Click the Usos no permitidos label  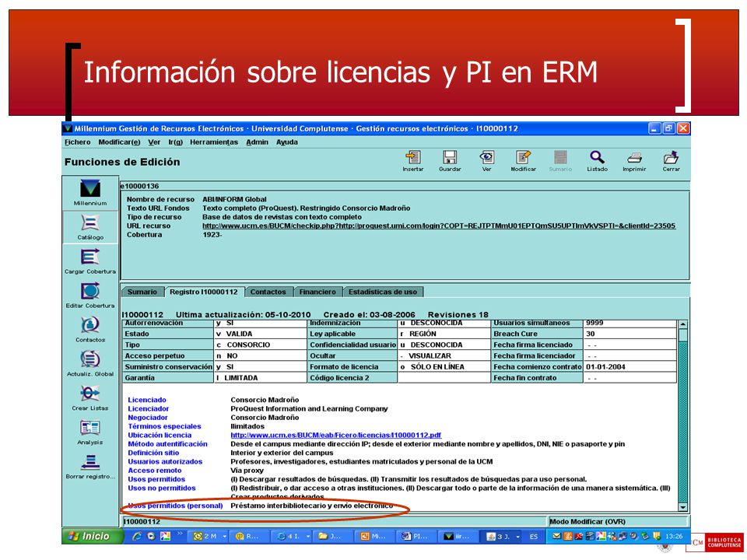162,488
